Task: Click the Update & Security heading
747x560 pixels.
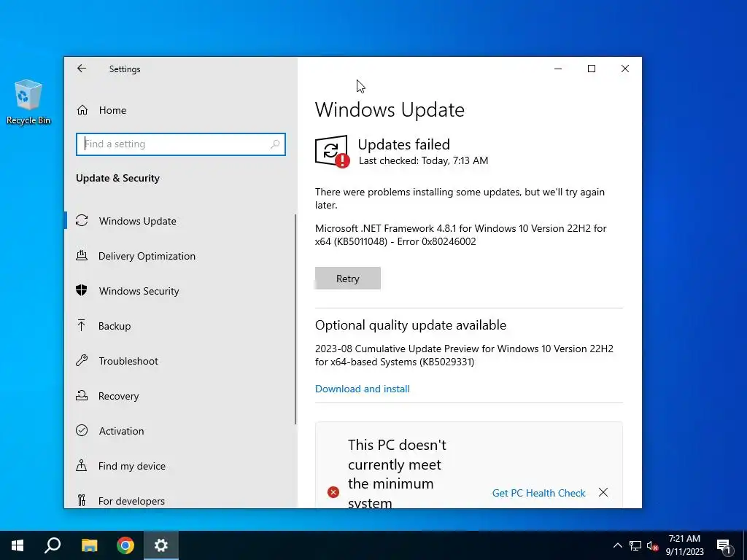Action: tap(117, 178)
